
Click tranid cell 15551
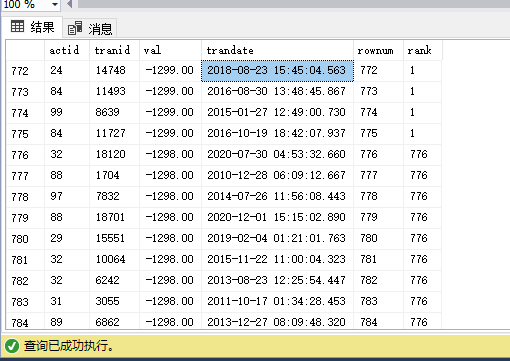click(x=114, y=239)
